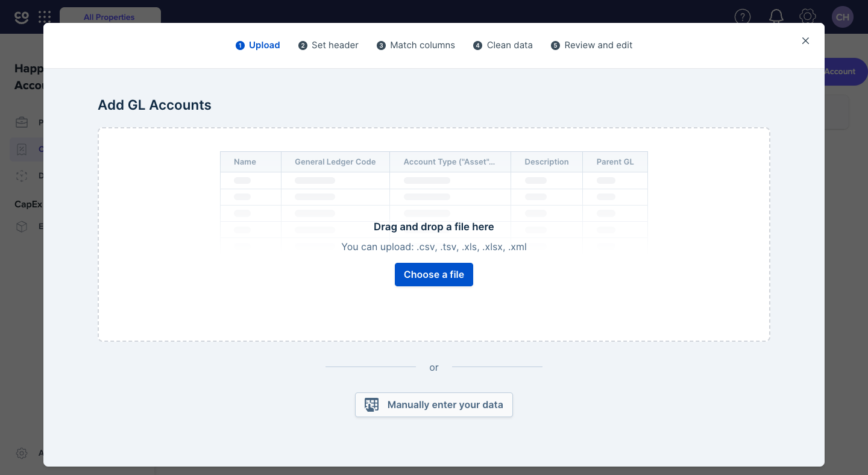
Task: Click the purple Account button behind dialog
Action: pos(846,71)
